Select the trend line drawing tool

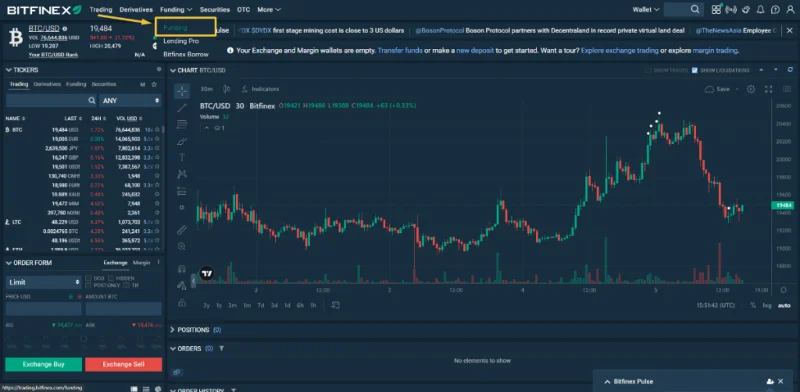pos(182,108)
